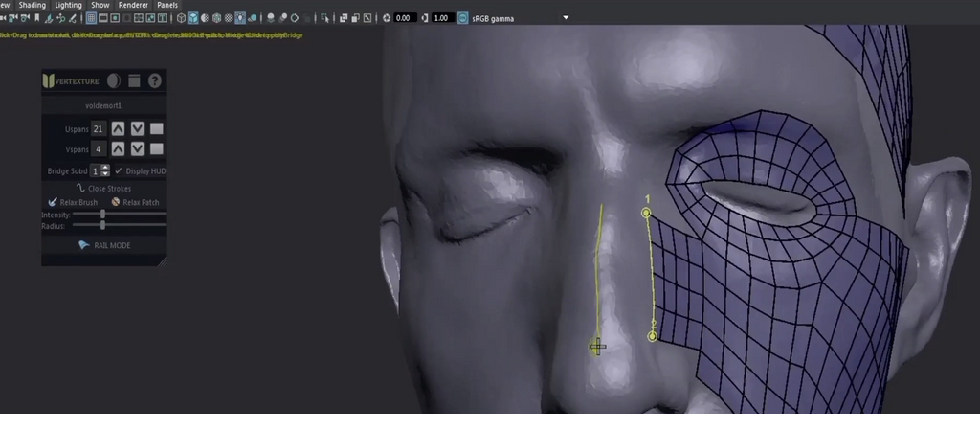Click the square toggle beside Vspans
The height and width of the screenshot is (430, 980).
coord(157,148)
